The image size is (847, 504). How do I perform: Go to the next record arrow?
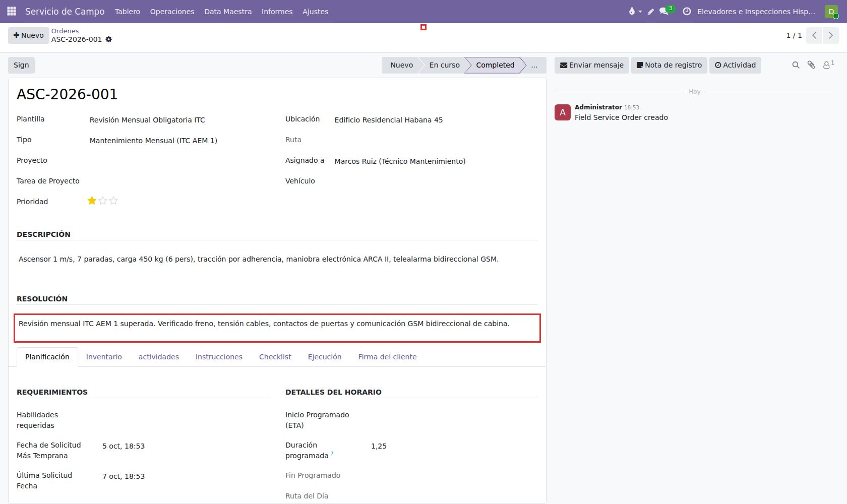(831, 35)
